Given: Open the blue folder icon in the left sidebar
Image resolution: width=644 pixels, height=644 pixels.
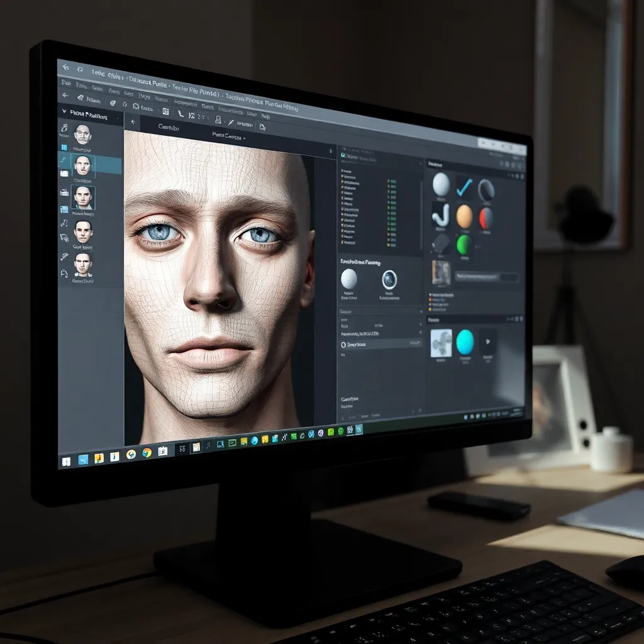Looking at the screenshot, I should click(x=64, y=147).
